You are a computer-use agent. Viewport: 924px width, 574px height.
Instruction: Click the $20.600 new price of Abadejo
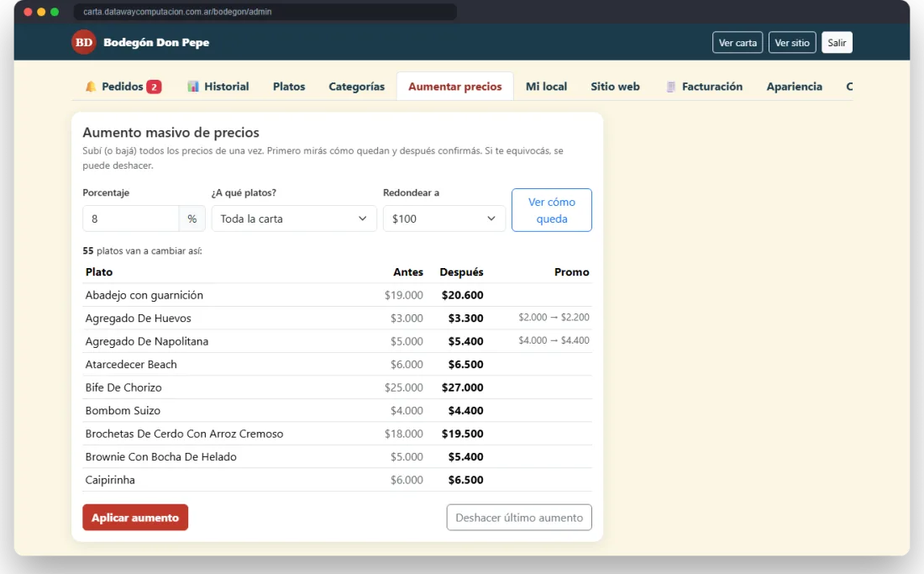tap(463, 295)
